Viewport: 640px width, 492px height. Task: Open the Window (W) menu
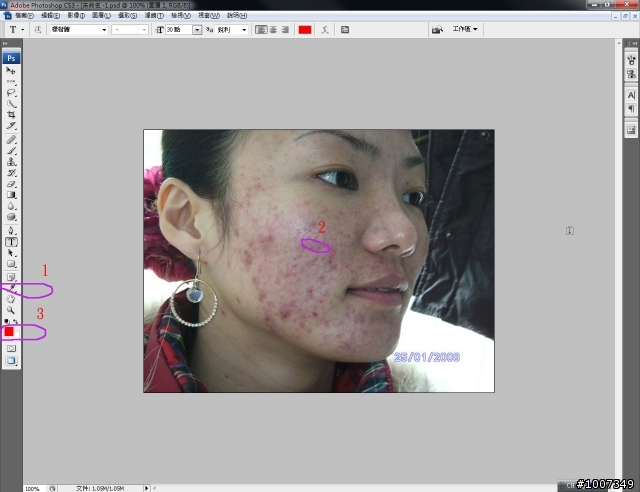pos(209,16)
